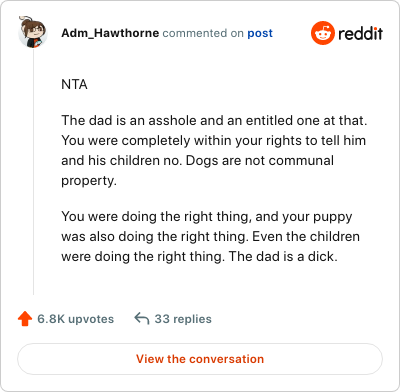The width and height of the screenshot is (400, 392).
Task: Click the "NTA" verdict text
Action: pos(74,85)
